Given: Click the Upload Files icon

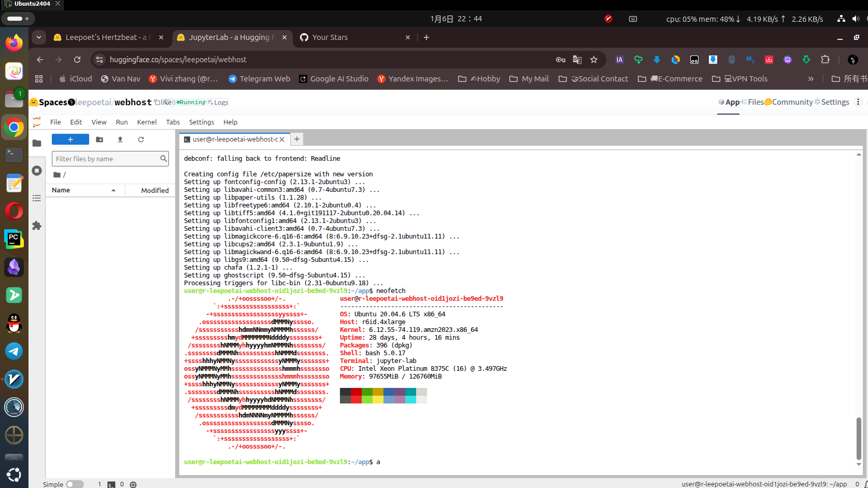Looking at the screenshot, I should [x=120, y=140].
